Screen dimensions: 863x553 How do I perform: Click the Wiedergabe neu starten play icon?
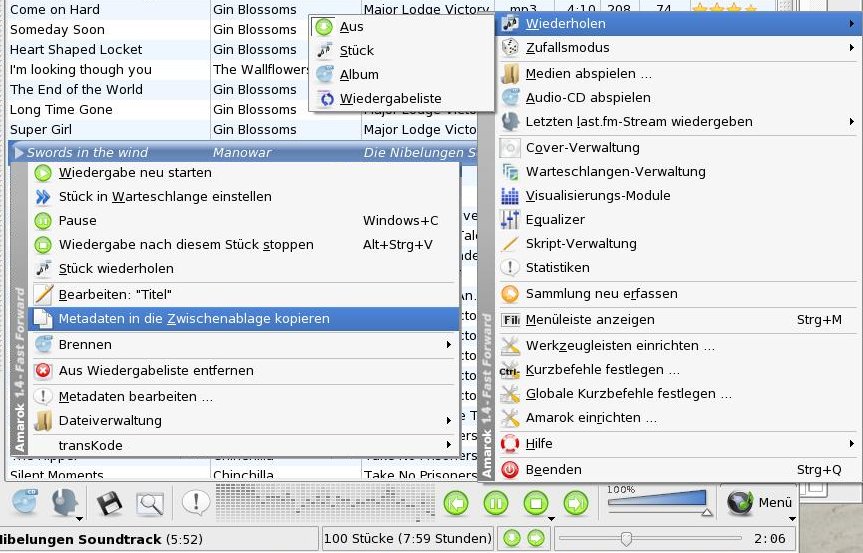tap(43, 173)
